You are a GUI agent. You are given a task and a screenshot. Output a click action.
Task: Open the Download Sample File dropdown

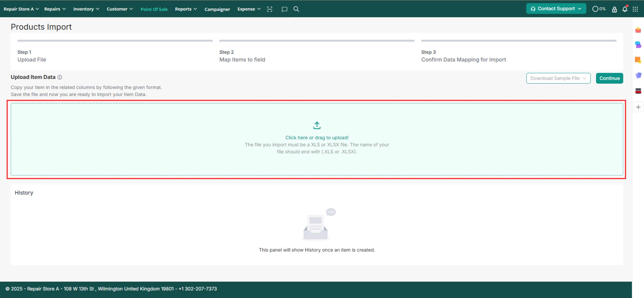[558, 78]
